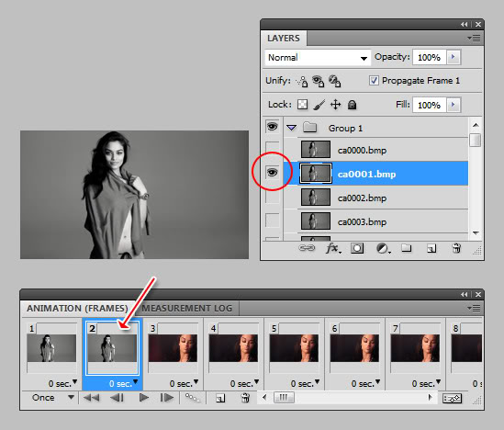The width and height of the screenshot is (504, 430).
Task: Switch to the Measurement Log tab
Action: click(187, 308)
